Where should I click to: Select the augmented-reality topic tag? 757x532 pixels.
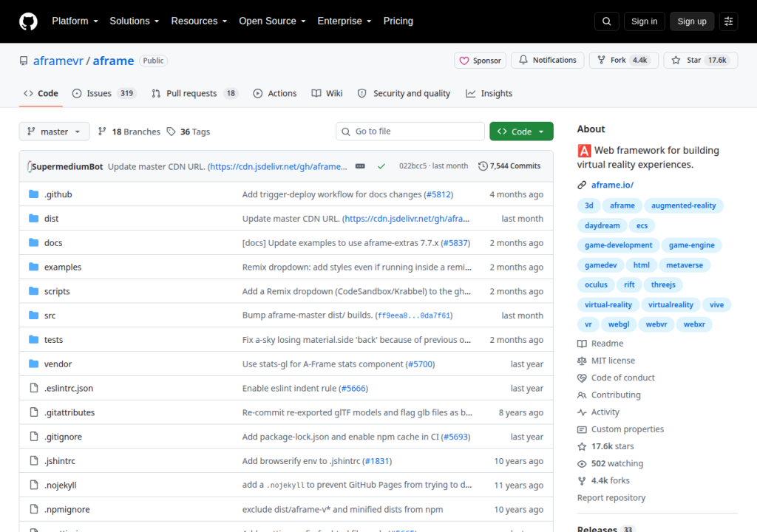click(683, 205)
